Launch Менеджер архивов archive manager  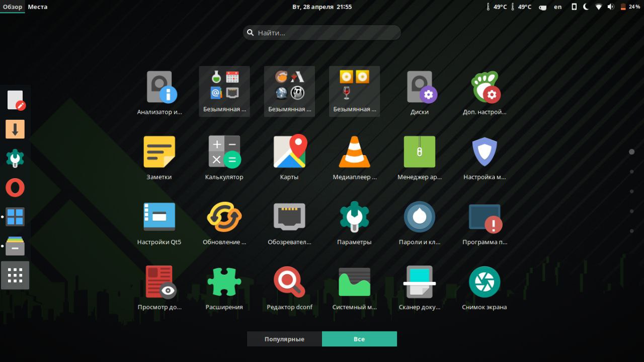pyautogui.click(x=420, y=157)
